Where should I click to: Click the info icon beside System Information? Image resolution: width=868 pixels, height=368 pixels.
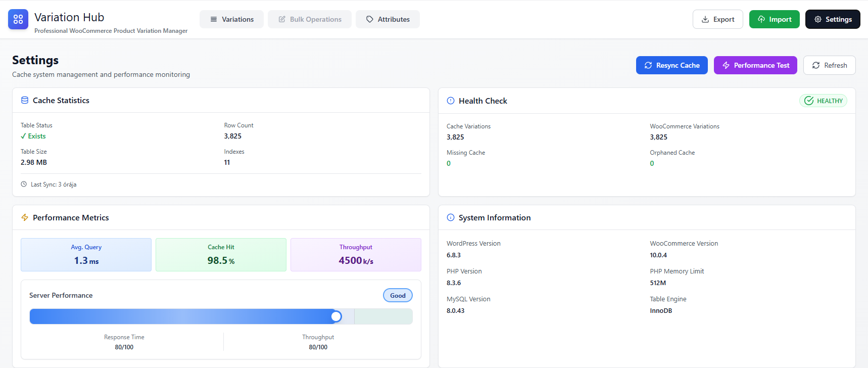point(451,217)
